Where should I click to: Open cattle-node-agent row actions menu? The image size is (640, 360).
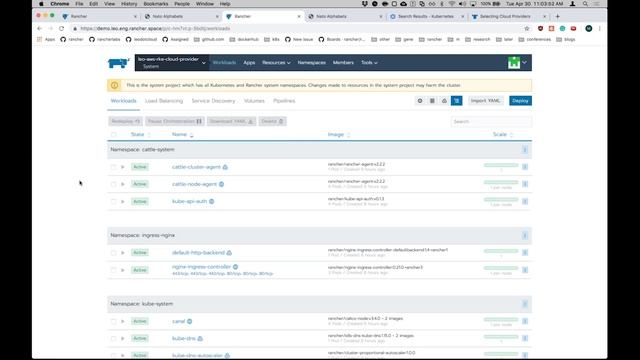pyautogui.click(x=525, y=184)
